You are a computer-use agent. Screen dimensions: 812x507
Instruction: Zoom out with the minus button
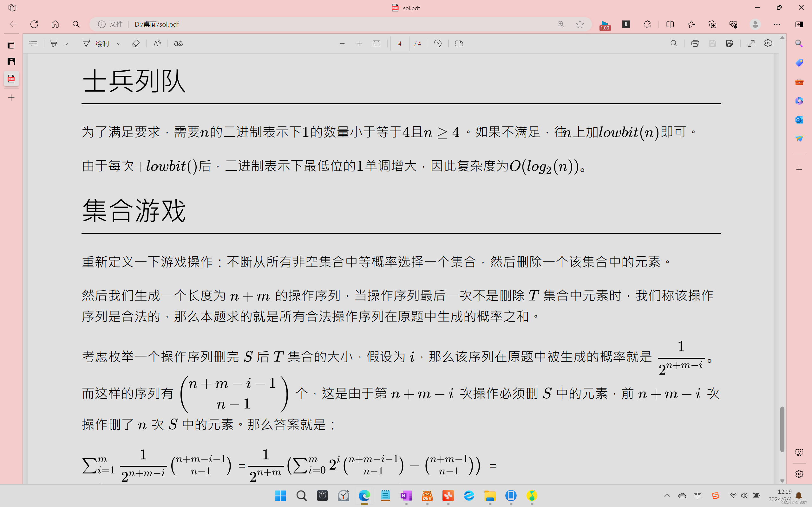[342, 44]
